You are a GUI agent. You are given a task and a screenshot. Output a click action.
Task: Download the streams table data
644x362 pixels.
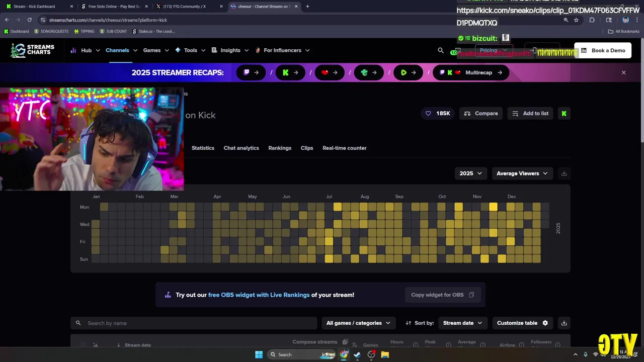pos(564,323)
